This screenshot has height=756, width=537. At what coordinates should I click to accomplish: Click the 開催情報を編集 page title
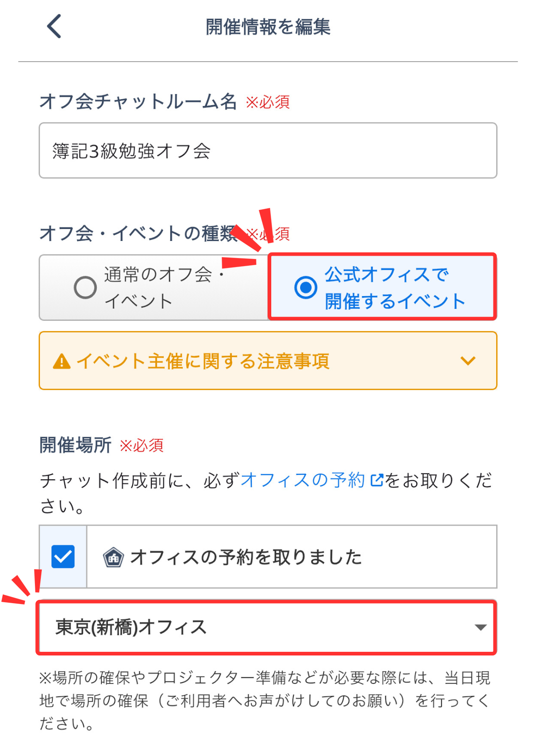pyautogui.click(x=268, y=27)
